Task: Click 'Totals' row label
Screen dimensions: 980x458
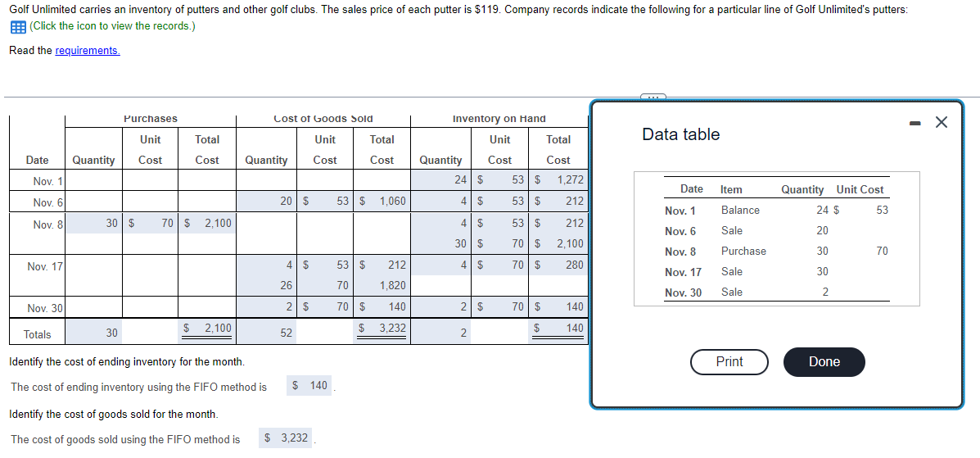Action: coord(37,334)
